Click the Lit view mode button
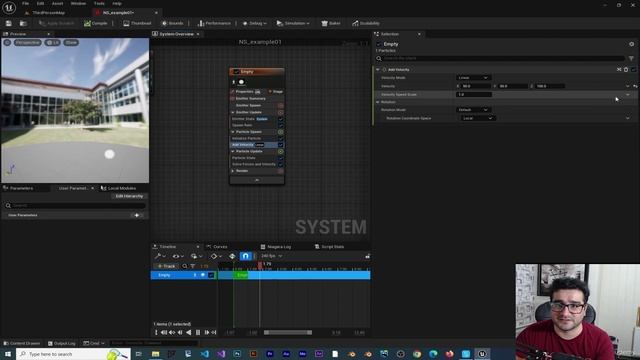The image size is (640, 360). pyautogui.click(x=52, y=42)
